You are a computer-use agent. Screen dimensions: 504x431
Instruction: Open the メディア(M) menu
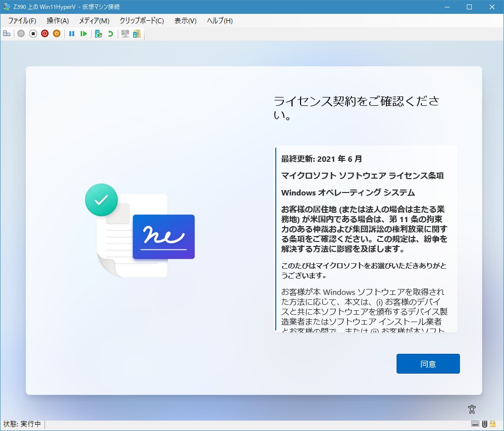click(94, 21)
